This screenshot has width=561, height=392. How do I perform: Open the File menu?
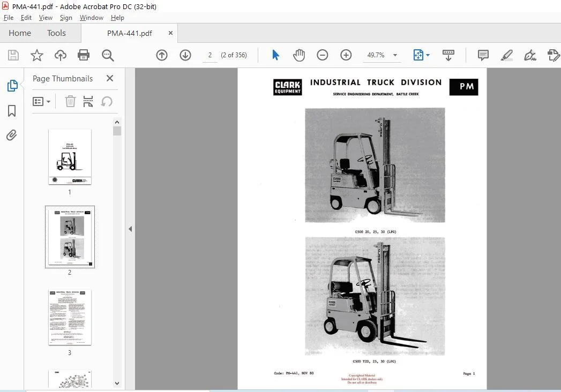9,18
